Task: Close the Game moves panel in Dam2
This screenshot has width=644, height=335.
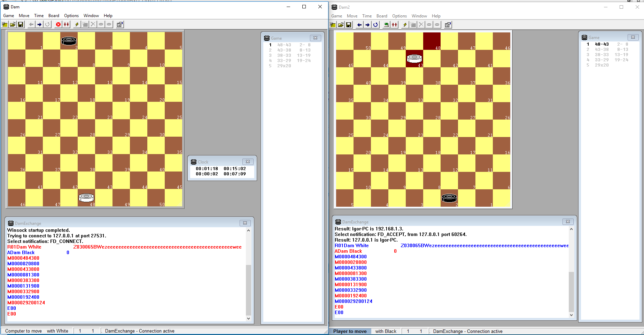Action: click(x=633, y=37)
